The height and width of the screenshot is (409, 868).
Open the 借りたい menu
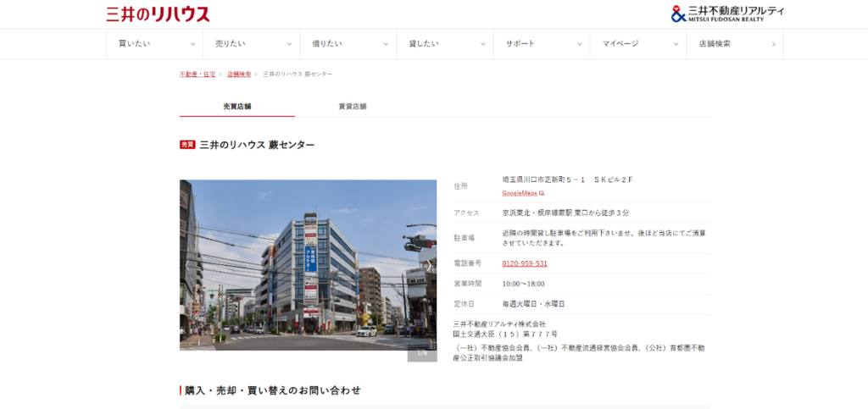click(x=348, y=44)
